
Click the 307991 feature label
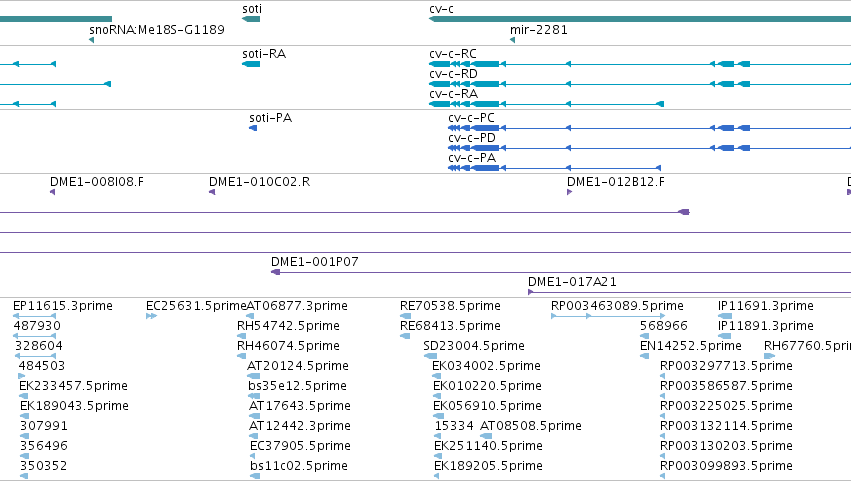(x=44, y=426)
